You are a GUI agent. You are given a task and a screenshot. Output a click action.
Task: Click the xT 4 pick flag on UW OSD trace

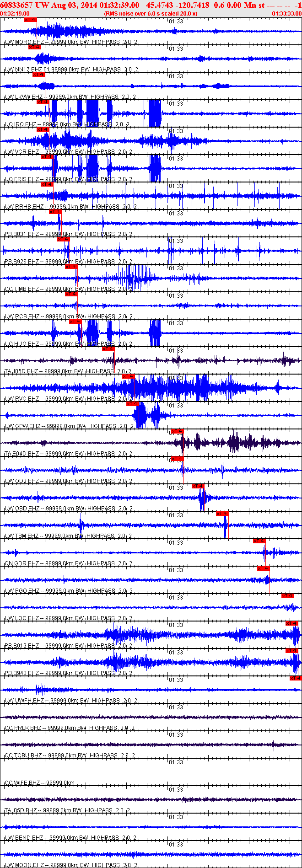click(x=198, y=486)
